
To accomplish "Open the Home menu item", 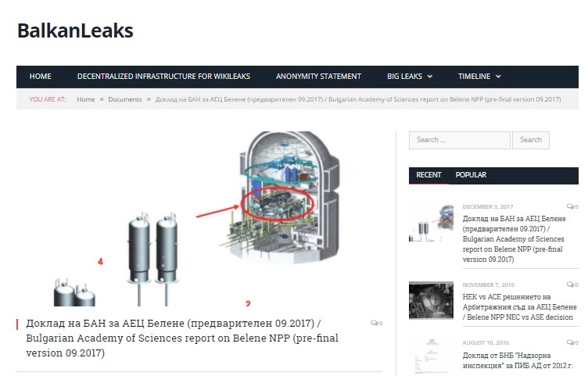I will [x=41, y=77].
